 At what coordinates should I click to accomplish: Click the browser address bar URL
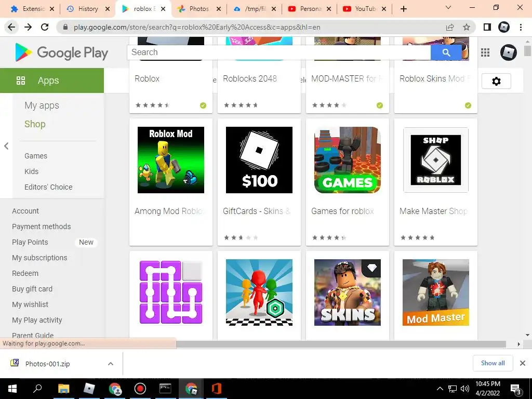tap(197, 27)
